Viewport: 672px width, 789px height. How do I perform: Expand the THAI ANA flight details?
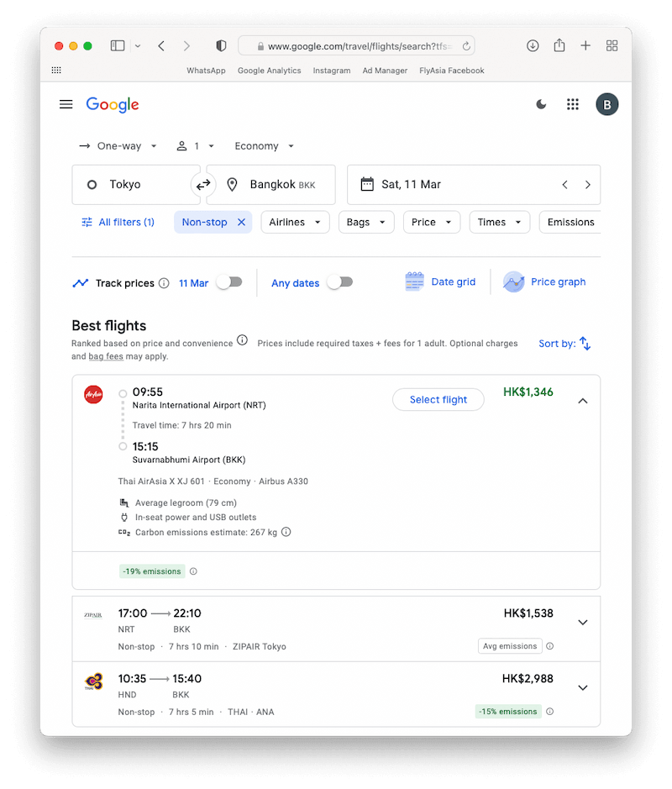pos(582,688)
